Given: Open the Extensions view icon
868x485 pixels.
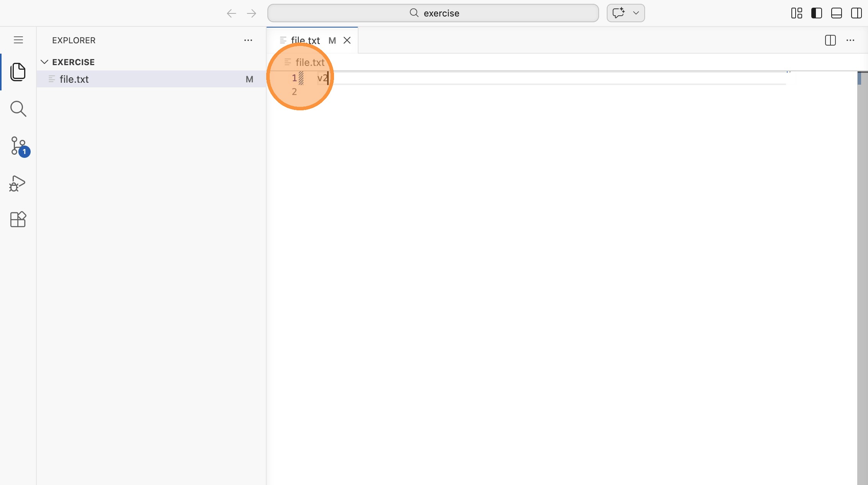Looking at the screenshot, I should coord(18,220).
